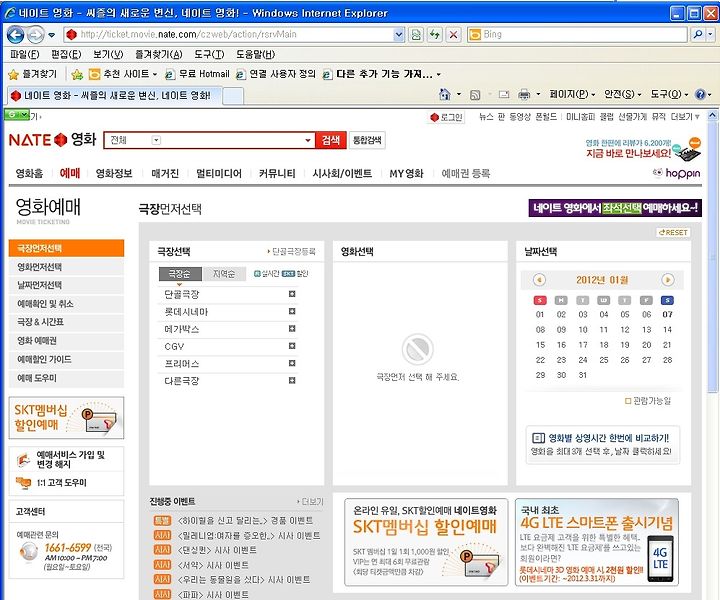Open 편집(E) menu
The height and width of the screenshot is (600, 720).
[66, 54]
